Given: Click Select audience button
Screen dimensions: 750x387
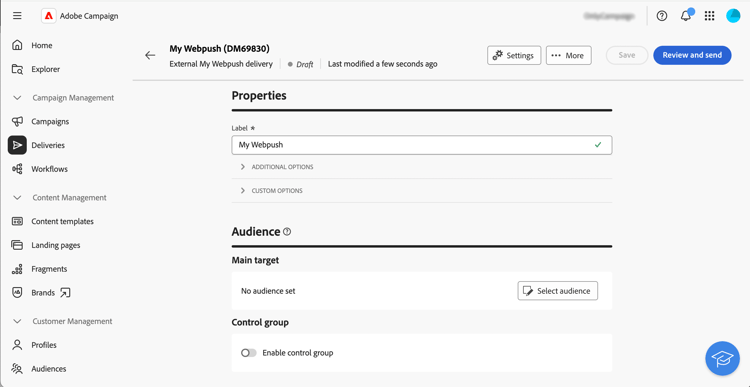Looking at the screenshot, I should 558,291.
